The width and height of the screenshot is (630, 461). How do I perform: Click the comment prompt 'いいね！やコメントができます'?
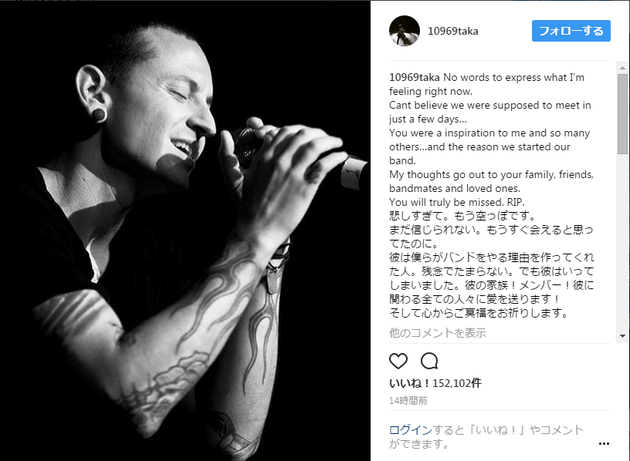click(x=486, y=437)
